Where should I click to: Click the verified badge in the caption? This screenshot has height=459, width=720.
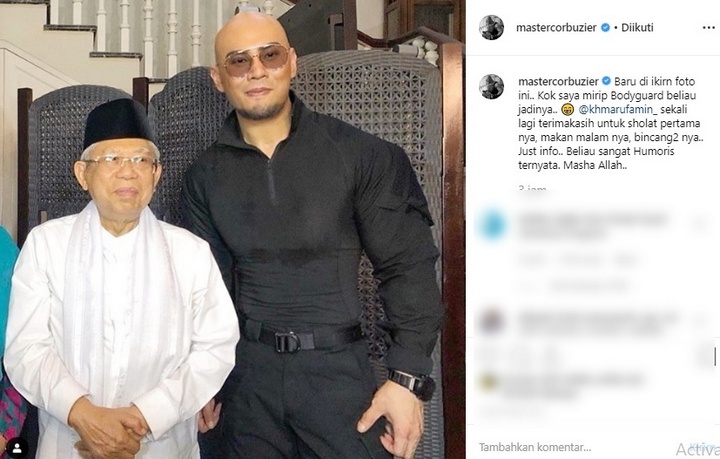pyautogui.click(x=606, y=81)
